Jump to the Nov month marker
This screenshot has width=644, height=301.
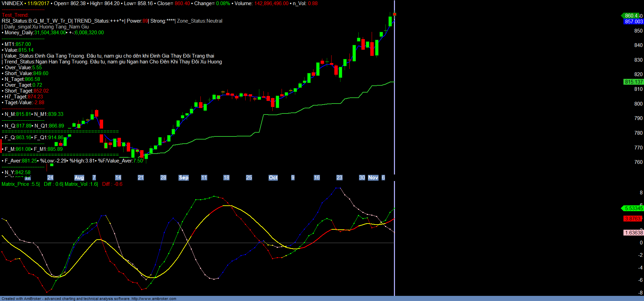[x=373, y=178]
